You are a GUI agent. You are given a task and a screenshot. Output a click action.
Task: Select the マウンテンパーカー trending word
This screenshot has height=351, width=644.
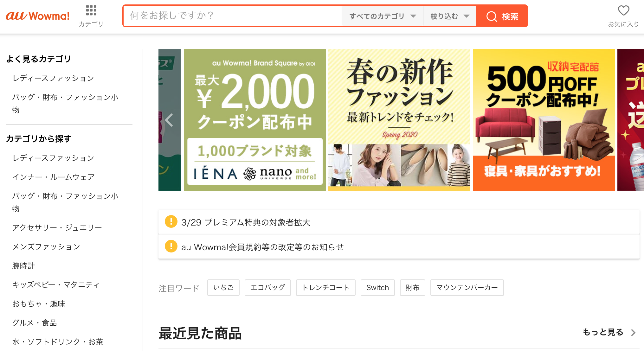tap(467, 288)
